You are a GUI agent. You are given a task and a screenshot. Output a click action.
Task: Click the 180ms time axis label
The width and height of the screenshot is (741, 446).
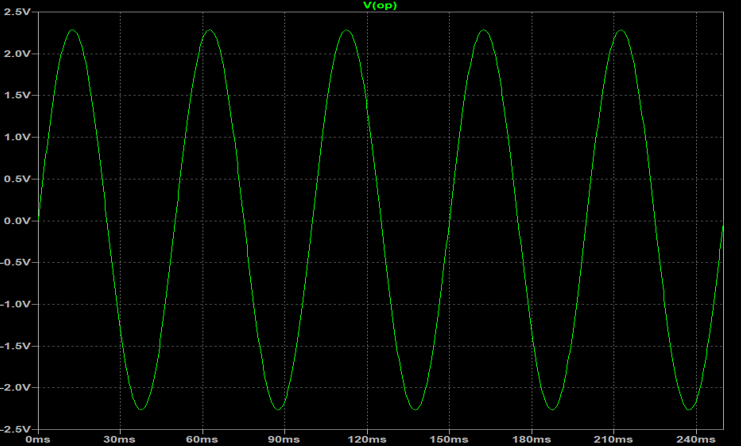coord(532,439)
